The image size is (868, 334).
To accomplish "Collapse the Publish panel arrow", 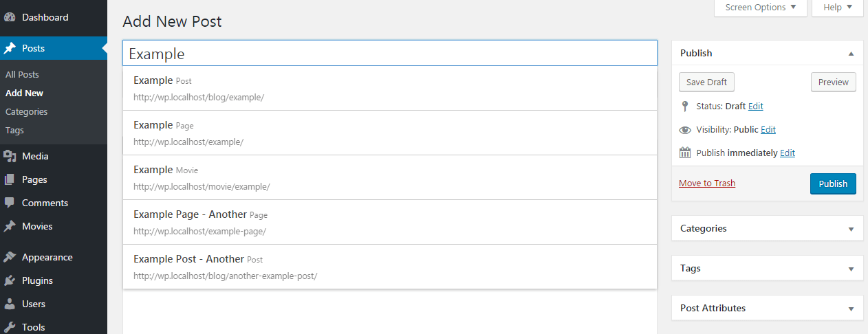I will [x=851, y=53].
